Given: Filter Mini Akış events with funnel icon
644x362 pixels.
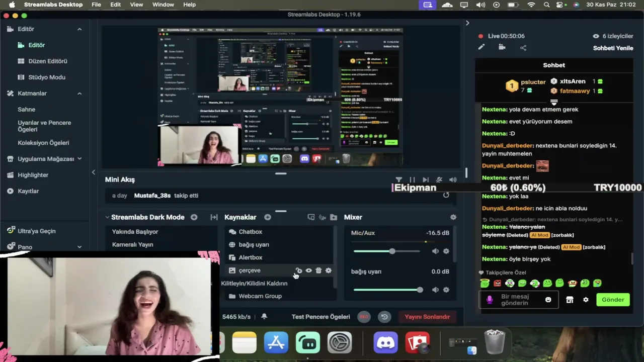Looking at the screenshot, I should click(x=399, y=179).
